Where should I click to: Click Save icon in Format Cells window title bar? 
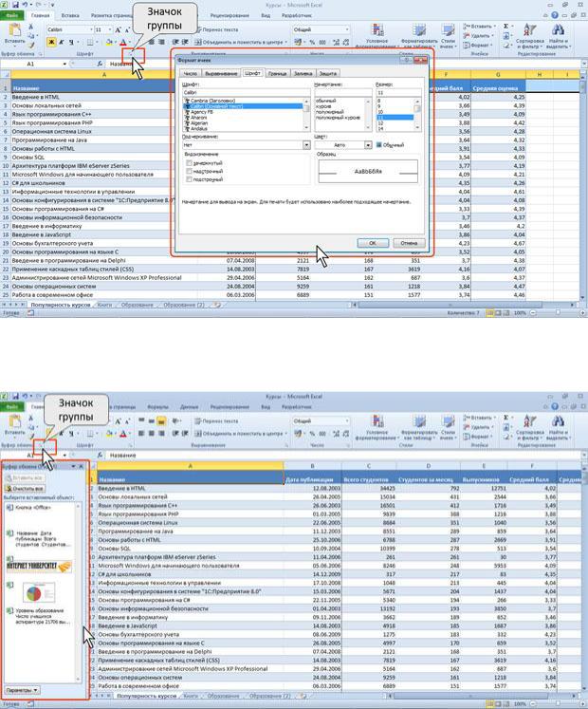click(x=15, y=5)
